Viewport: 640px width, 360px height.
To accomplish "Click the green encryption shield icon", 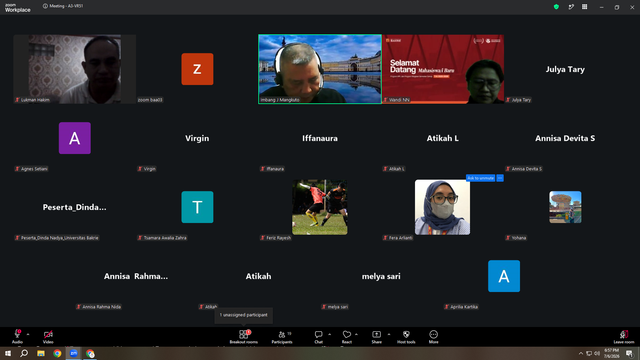I will coord(556,7).
